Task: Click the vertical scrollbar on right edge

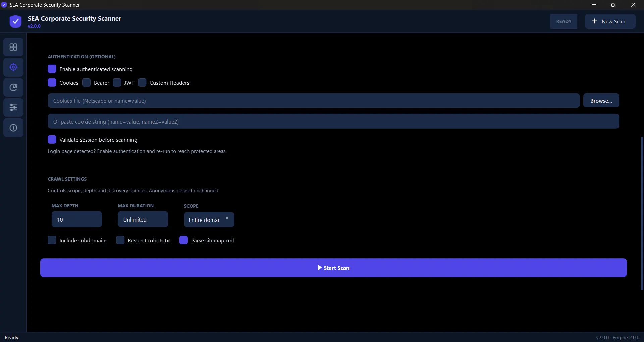Action: [x=642, y=213]
